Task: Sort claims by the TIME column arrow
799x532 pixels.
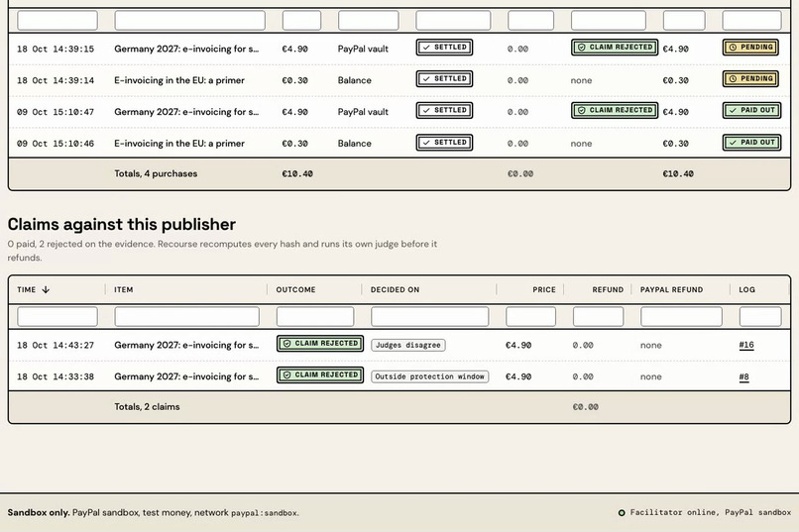Action: pyautogui.click(x=46, y=289)
